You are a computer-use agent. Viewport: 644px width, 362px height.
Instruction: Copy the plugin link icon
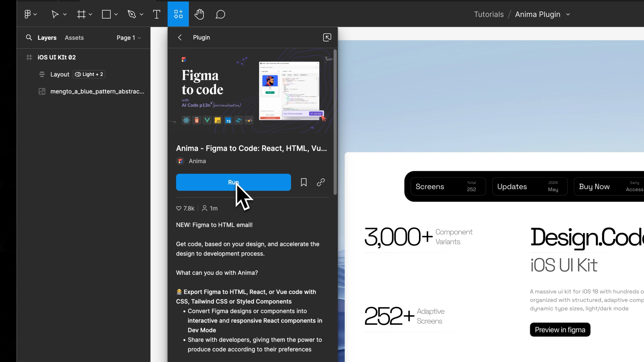pos(321,182)
